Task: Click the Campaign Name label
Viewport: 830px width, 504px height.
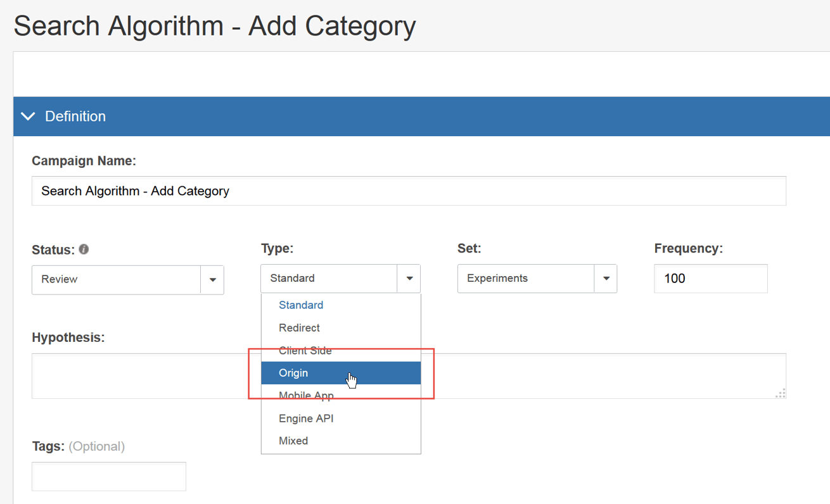Action: 84,161
